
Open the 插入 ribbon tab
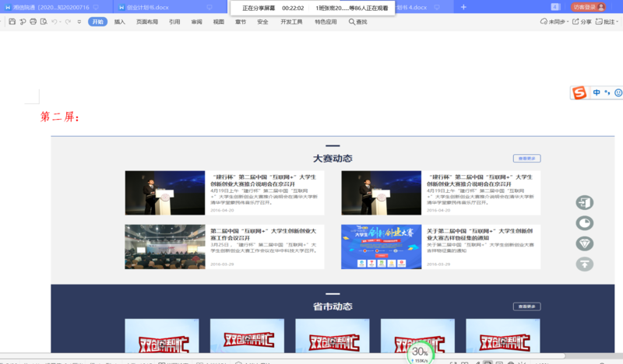coord(120,22)
